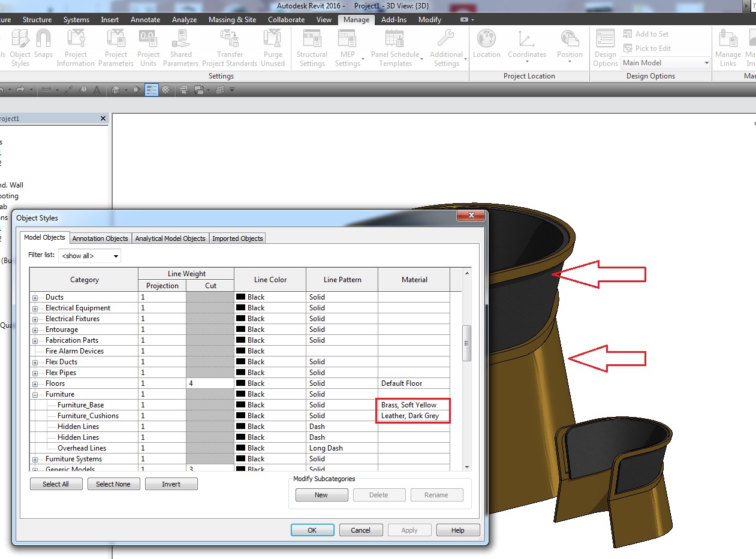Toggle the Thin Lines quick access icon
The width and height of the screenshot is (756, 559).
pyautogui.click(x=151, y=90)
